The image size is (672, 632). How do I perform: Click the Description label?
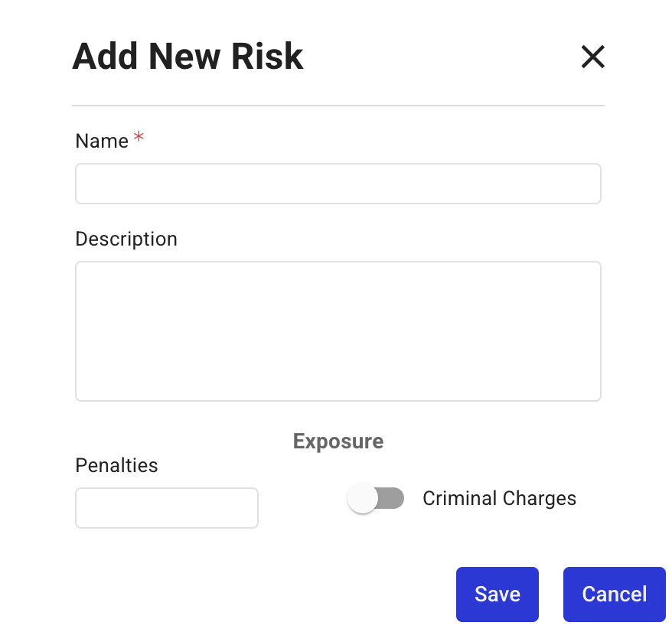coord(126,239)
